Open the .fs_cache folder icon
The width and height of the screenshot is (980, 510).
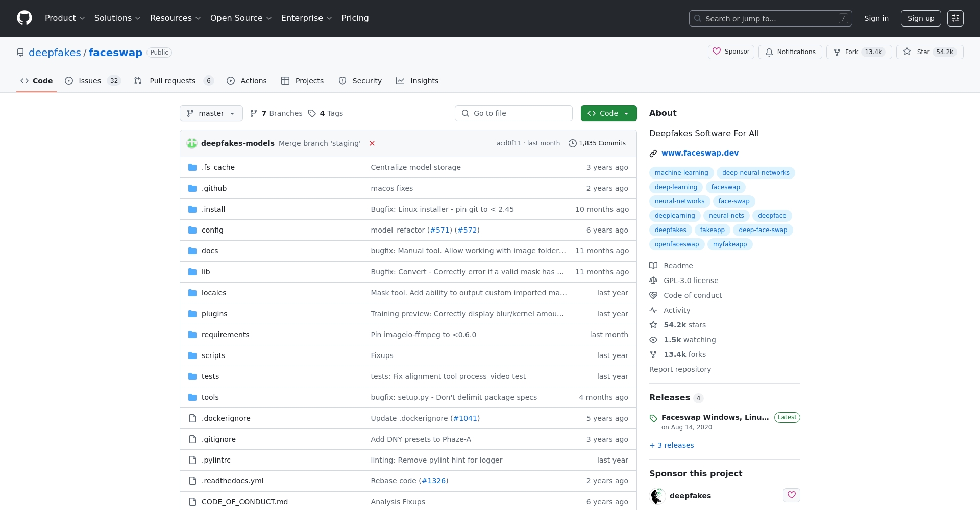192,167
